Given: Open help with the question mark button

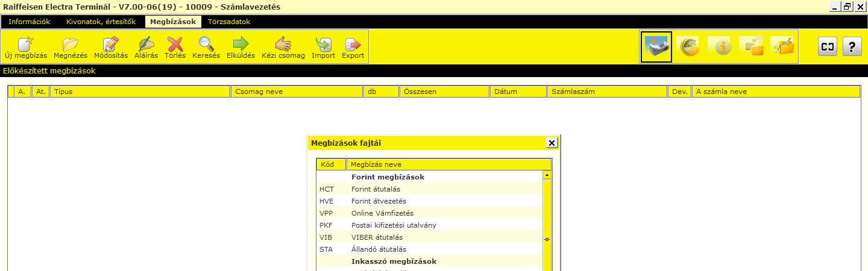Looking at the screenshot, I should pos(852,47).
